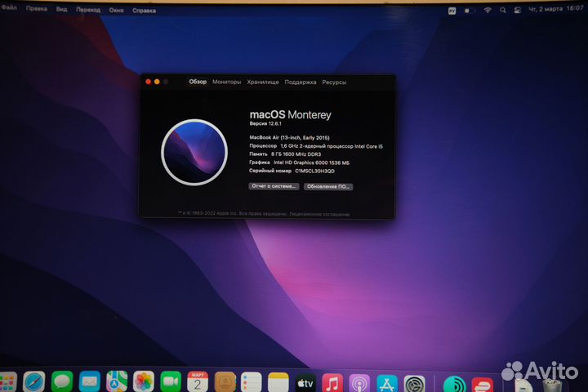The image size is (588, 392).
Task: Open Reminders from the Dock
Action: coord(252,382)
